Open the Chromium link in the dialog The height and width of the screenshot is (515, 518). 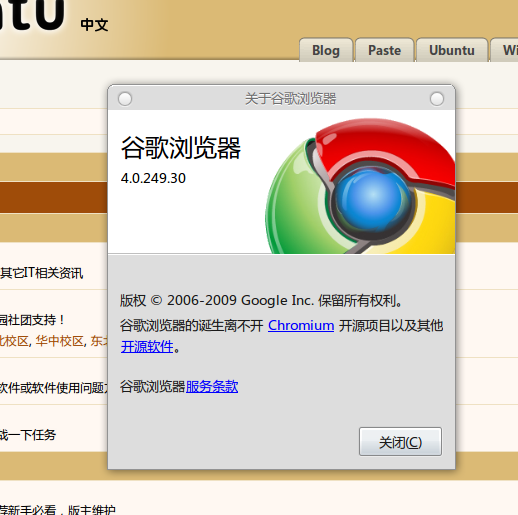pos(301,325)
